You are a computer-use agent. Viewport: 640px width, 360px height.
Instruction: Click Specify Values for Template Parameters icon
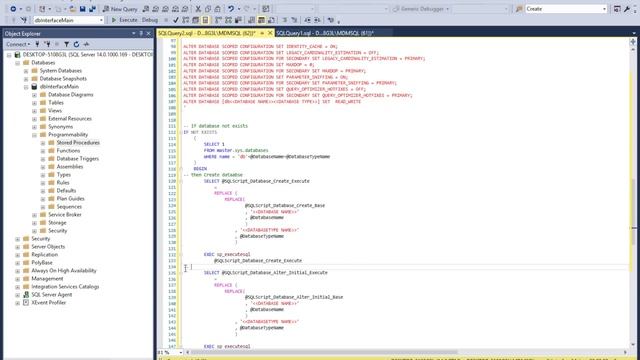coord(331,20)
